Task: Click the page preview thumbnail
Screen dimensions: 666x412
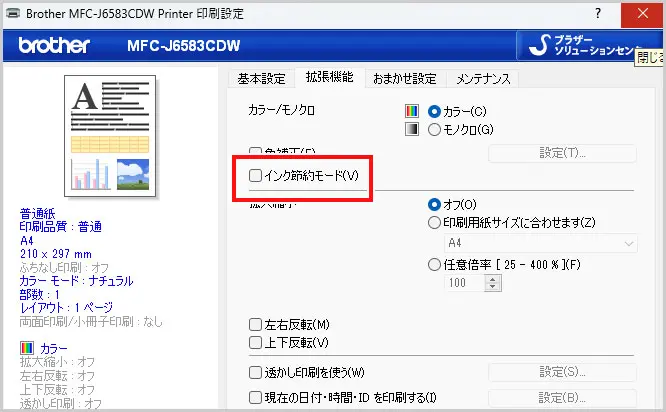Action: [x=110, y=136]
